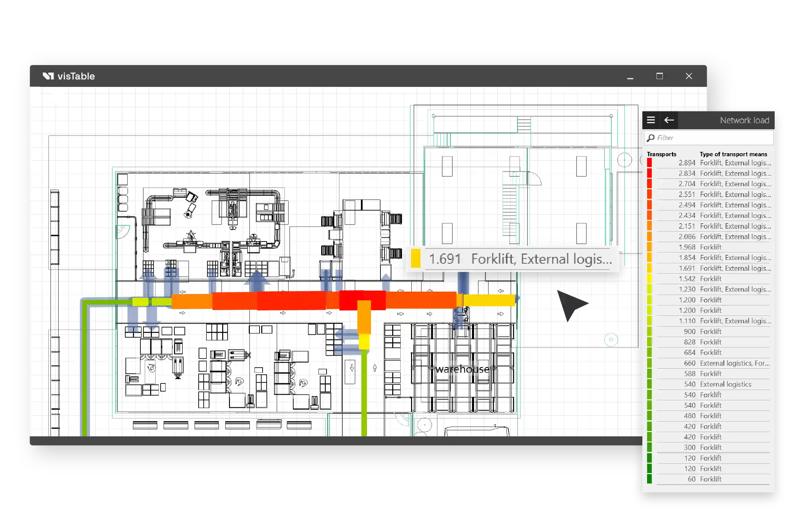This screenshot has width=808, height=532.
Task: Select the 60 Forklift row
Action: [x=709, y=479]
